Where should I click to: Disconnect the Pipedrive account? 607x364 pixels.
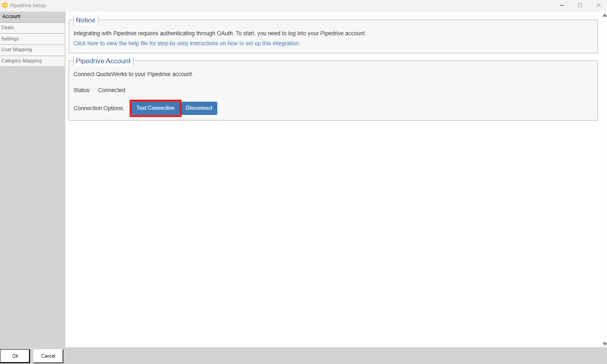coord(199,108)
